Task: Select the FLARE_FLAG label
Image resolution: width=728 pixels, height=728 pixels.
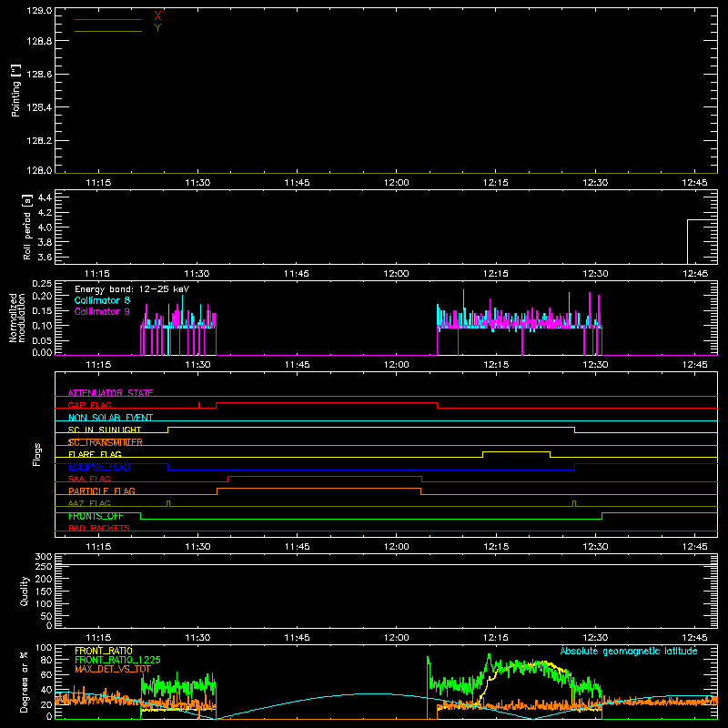Action: 95,454
